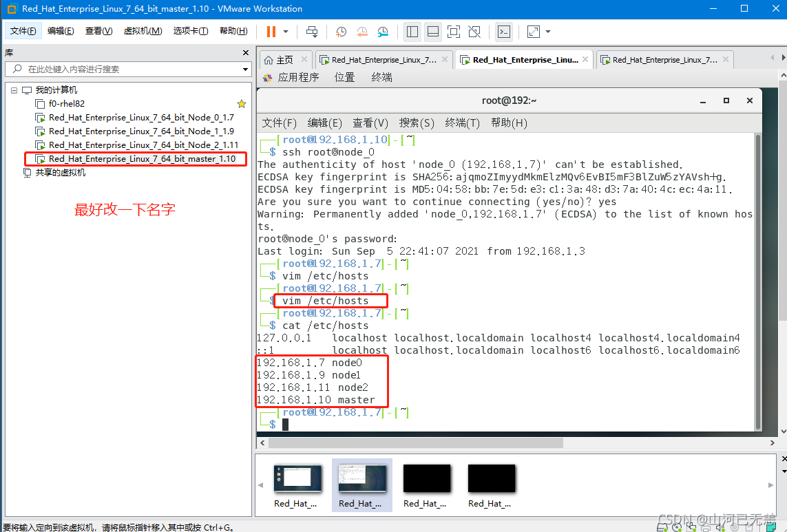Click the terminal vertical scrollbar
Image resolution: width=787 pixels, height=532 pixels.
[x=758, y=281]
